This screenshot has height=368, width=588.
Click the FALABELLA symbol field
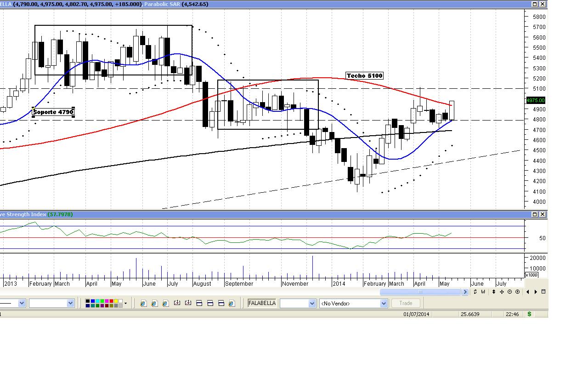(x=262, y=303)
